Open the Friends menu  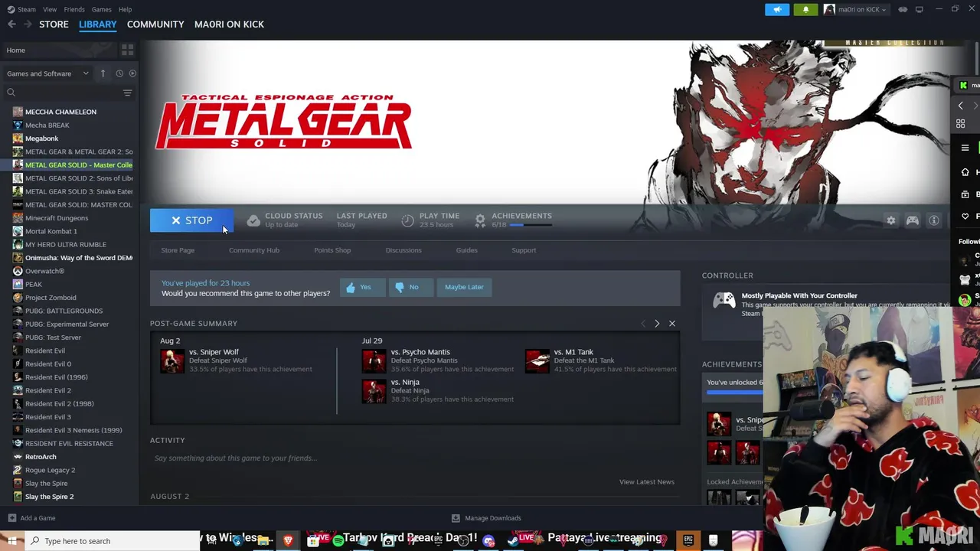click(x=74, y=9)
